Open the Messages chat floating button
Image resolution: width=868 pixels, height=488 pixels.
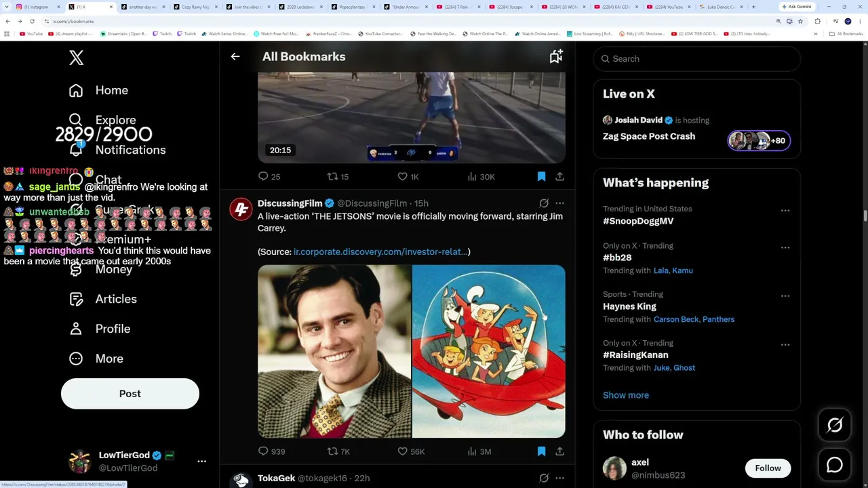835,465
